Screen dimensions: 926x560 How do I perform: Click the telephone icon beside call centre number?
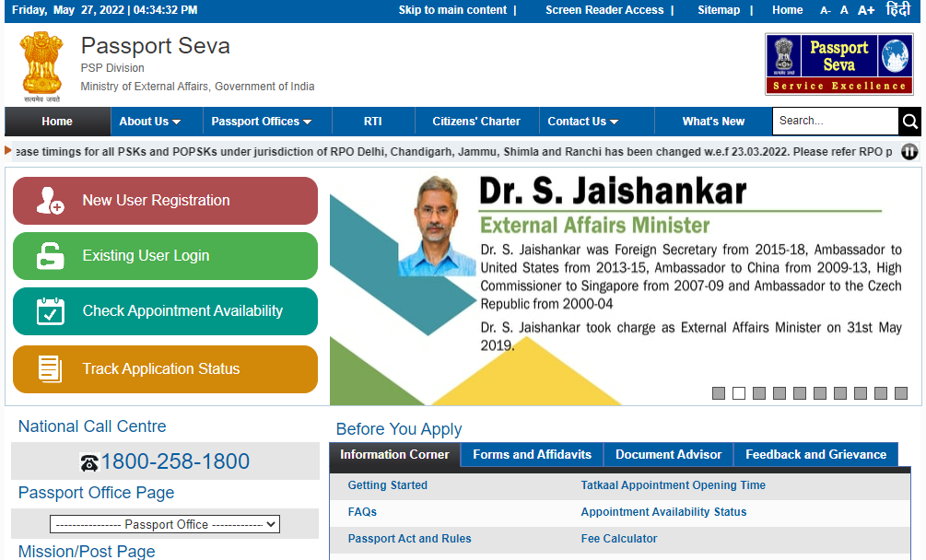[x=89, y=462]
